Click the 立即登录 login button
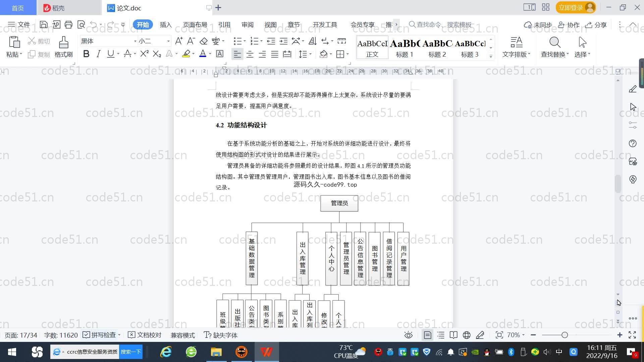The height and width of the screenshot is (362, 644). tap(571, 7)
